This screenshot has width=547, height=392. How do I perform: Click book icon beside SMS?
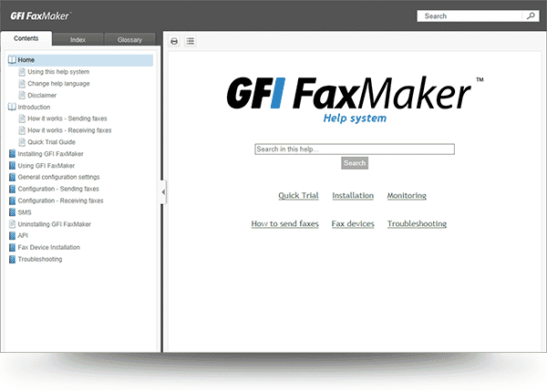tap(12, 212)
